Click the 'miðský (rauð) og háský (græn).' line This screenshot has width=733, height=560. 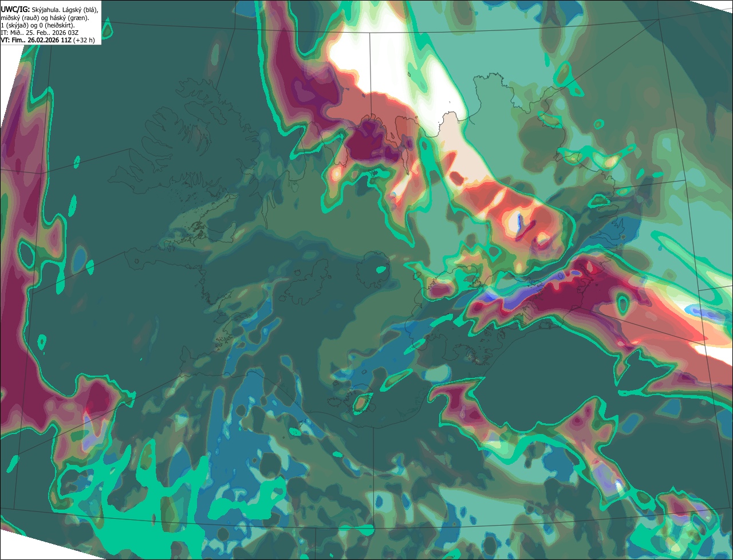(45, 18)
